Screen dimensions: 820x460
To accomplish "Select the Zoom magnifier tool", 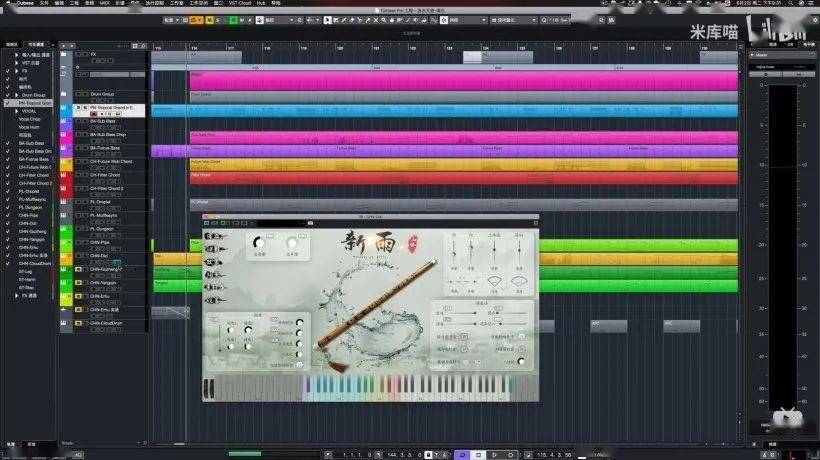I will pyautogui.click(x=383, y=20).
